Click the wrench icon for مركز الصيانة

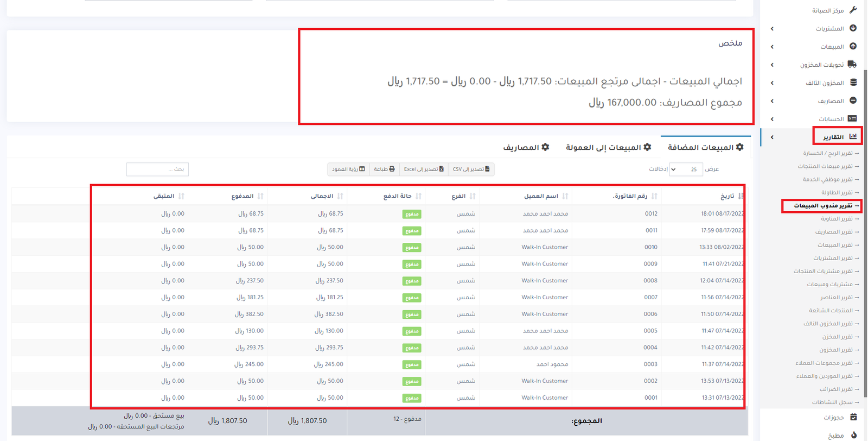coord(853,10)
